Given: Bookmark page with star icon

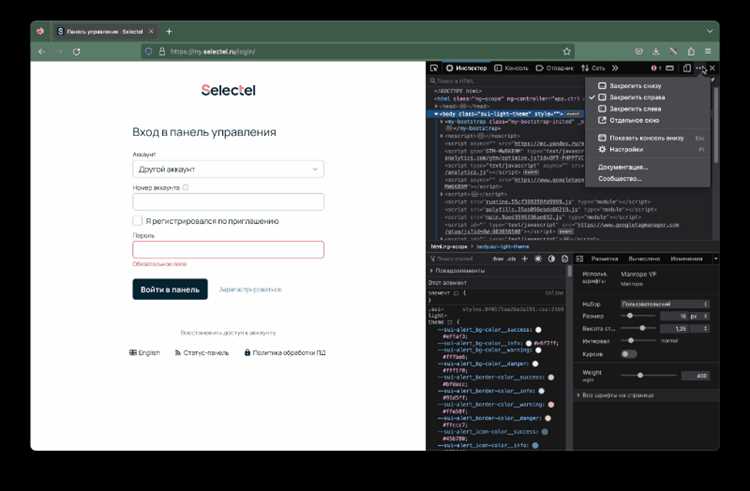Looking at the screenshot, I should (567, 51).
